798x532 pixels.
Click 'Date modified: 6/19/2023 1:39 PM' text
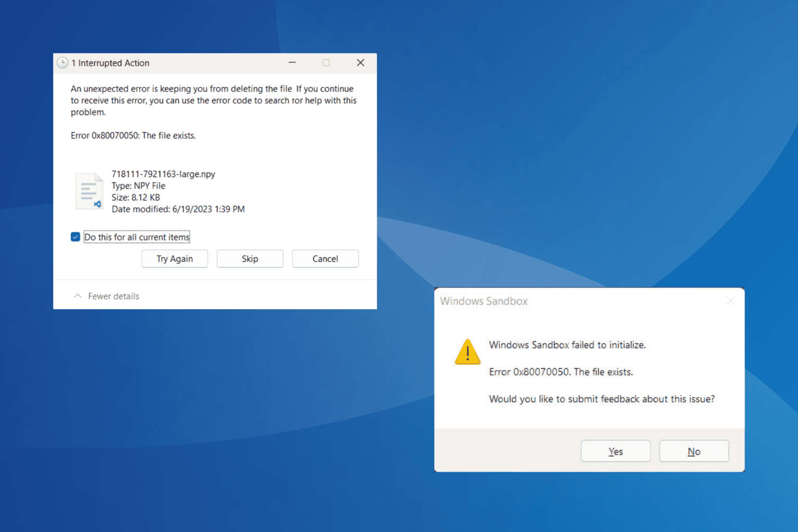pos(178,209)
